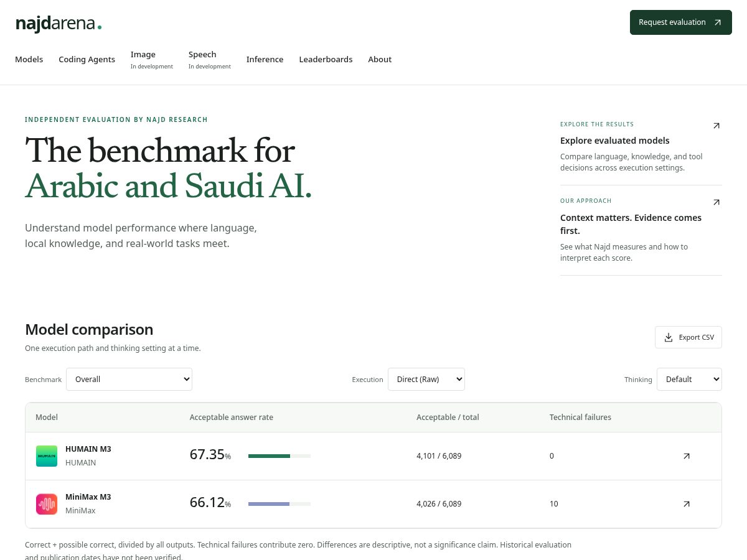Screen dimensions: 747x560
Task: Click the Thinking label
Action: [638, 380]
